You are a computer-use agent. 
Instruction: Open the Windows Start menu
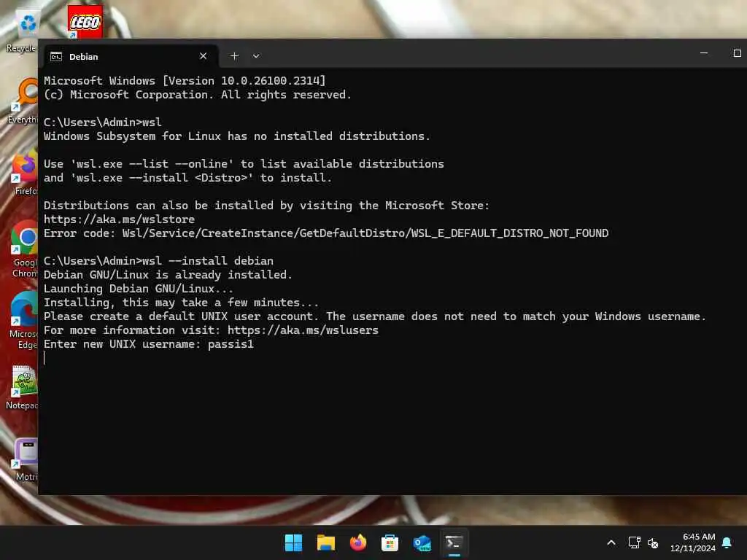click(x=293, y=542)
